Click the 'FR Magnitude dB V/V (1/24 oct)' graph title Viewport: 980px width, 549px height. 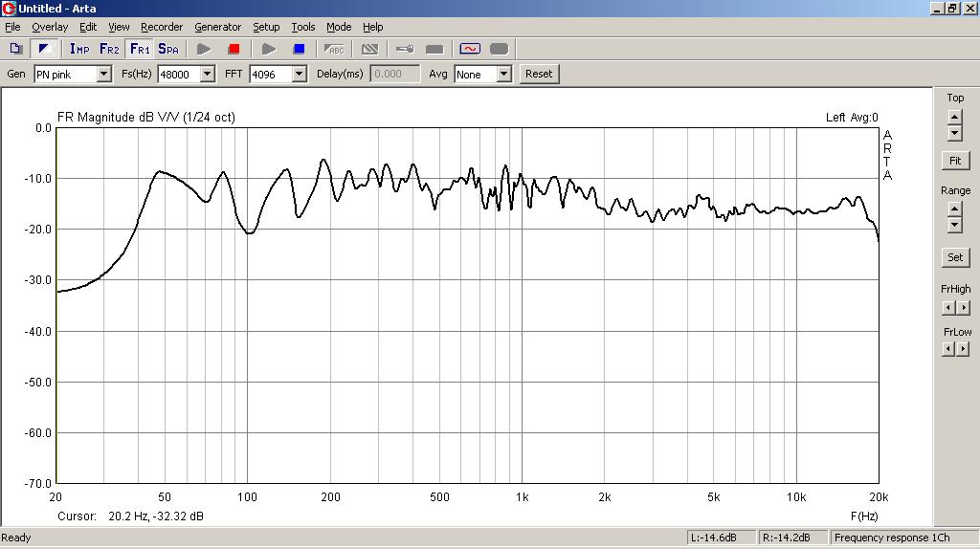(x=146, y=117)
